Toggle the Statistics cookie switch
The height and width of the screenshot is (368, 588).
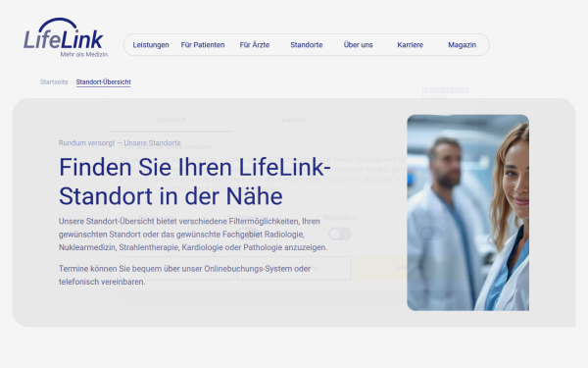340,234
